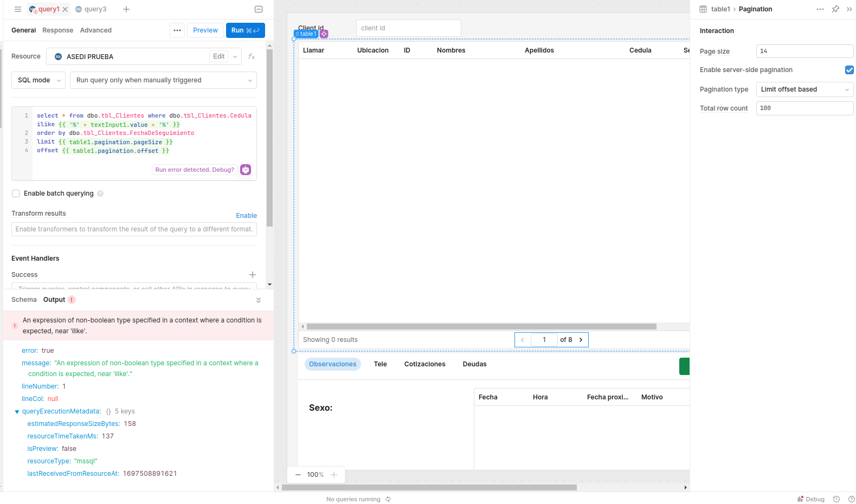Go to next table page
This screenshot has height=504, width=856.
581,340
